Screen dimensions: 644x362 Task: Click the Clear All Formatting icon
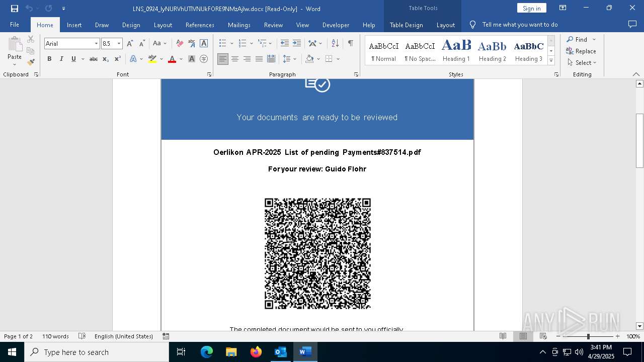180,44
